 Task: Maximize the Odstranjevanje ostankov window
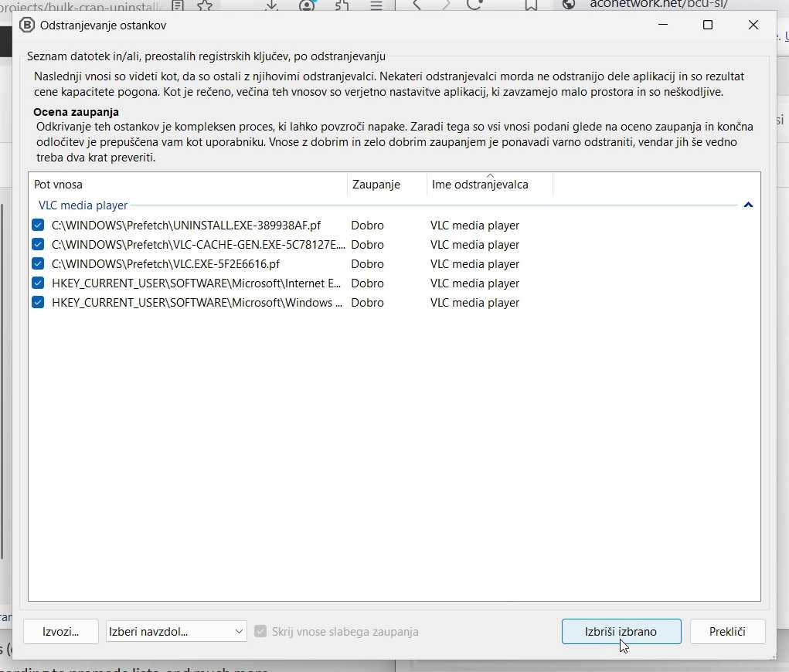pyautogui.click(x=707, y=25)
